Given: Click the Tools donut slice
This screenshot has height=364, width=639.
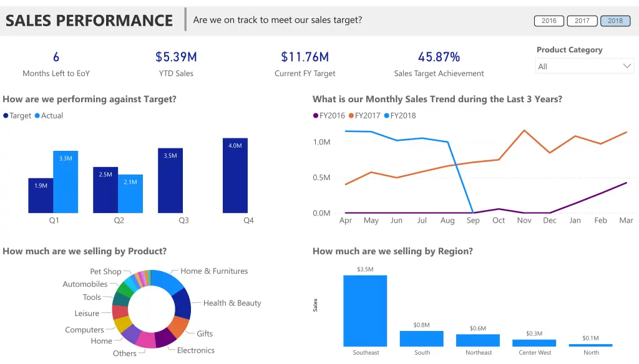Looking at the screenshot, I should pos(122,299).
